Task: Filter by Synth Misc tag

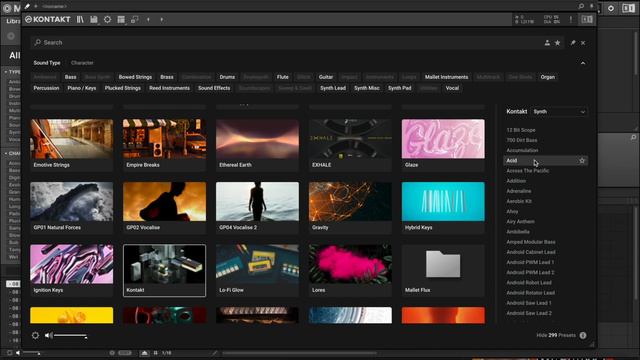Action: (x=367, y=88)
